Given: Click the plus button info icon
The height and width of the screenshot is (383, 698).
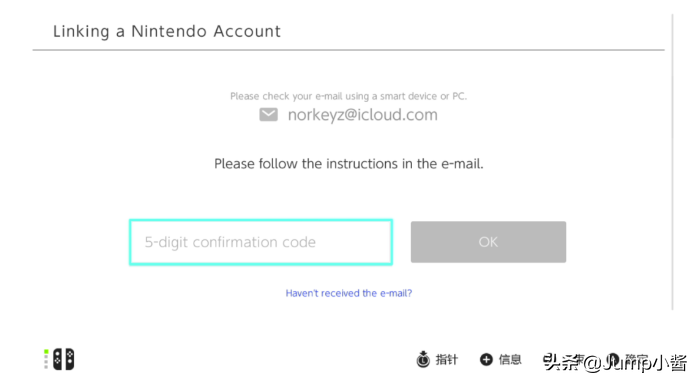Looking at the screenshot, I should pos(486,359).
